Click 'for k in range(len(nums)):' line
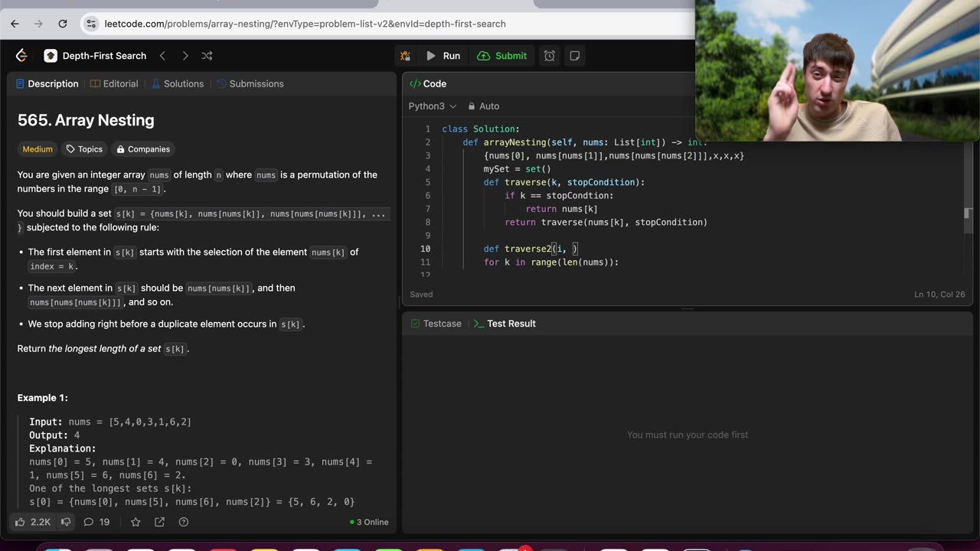Viewport: 980px width, 551px height. pos(550,262)
